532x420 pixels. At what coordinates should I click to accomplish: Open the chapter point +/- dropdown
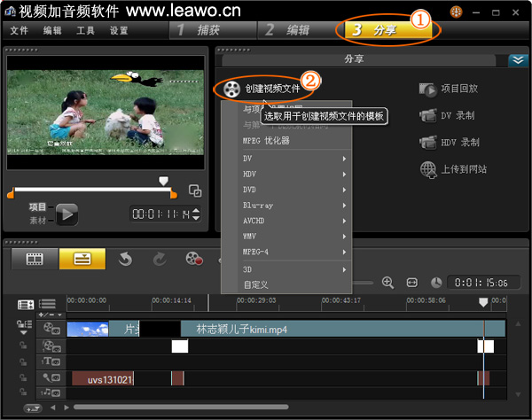tap(51, 315)
